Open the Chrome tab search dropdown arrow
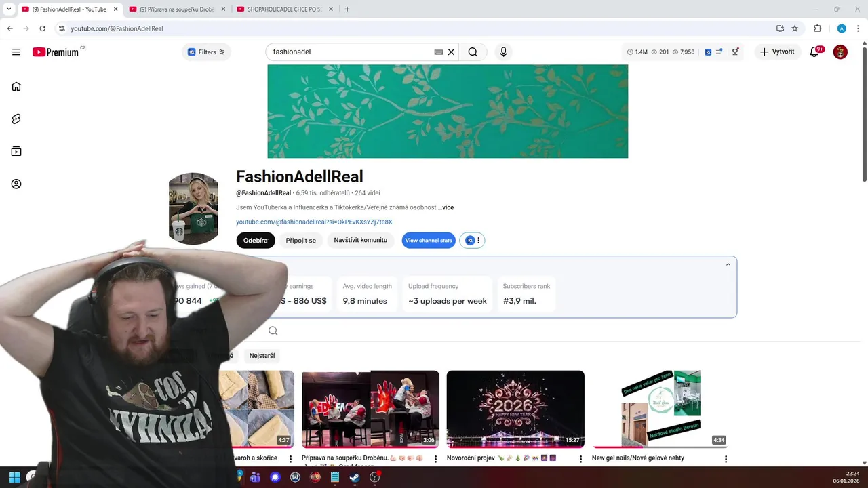The height and width of the screenshot is (488, 868). [x=9, y=9]
